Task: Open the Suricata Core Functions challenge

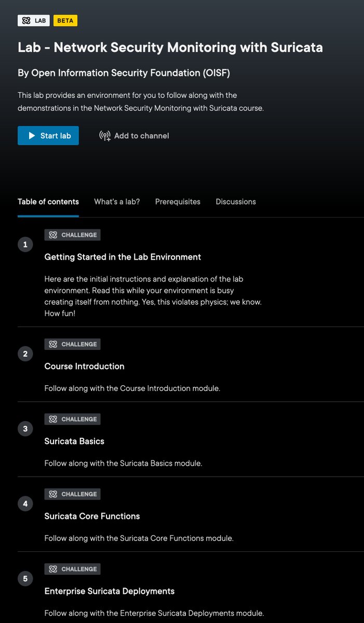Action: click(92, 516)
